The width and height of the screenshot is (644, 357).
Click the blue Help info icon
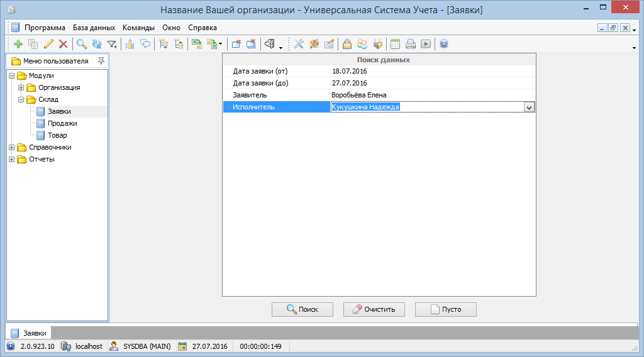pos(443,44)
